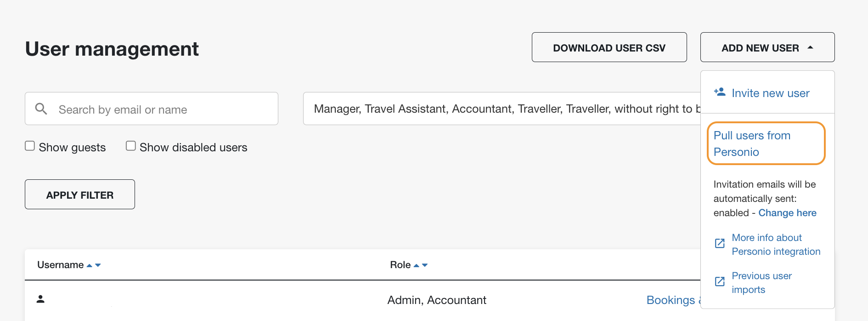The height and width of the screenshot is (321, 868).
Task: Open the Change here link
Action: pos(787,213)
